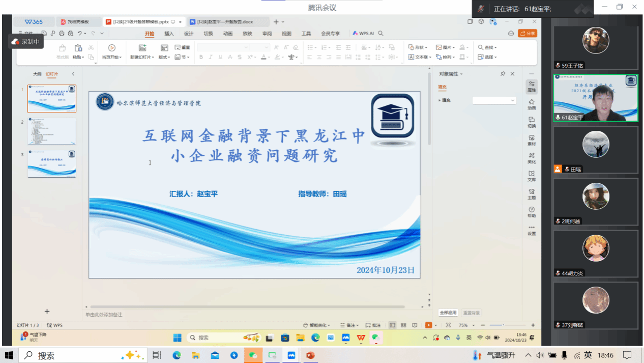Click the orange 分享 share button
Screen dimensions: 644x363
pos(528,33)
